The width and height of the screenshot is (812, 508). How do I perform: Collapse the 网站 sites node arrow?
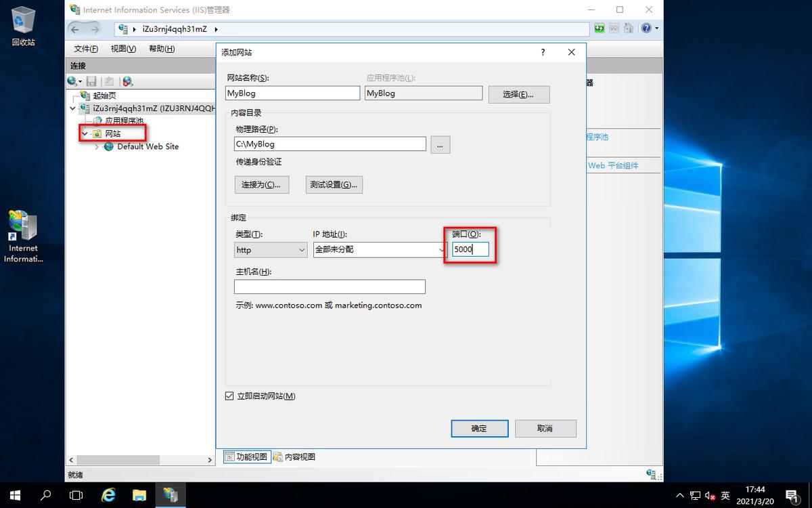tap(85, 133)
